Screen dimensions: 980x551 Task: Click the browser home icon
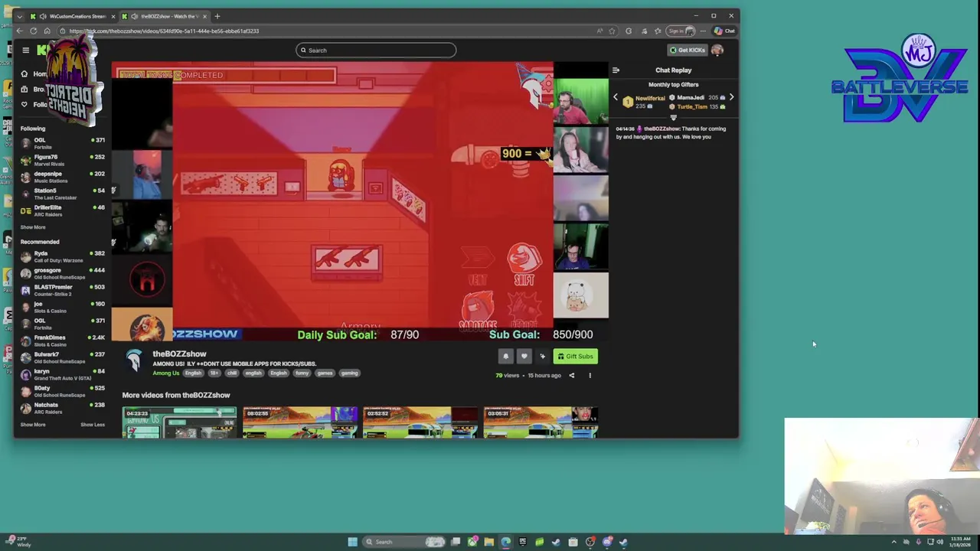(47, 31)
